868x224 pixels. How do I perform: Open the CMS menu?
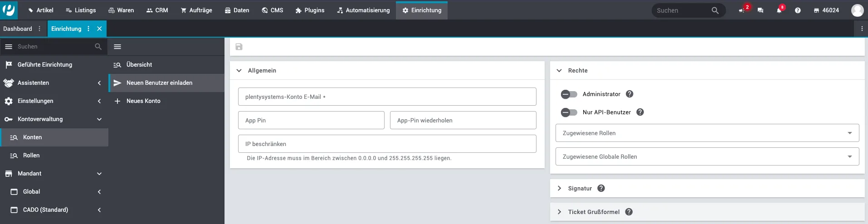pyautogui.click(x=272, y=10)
